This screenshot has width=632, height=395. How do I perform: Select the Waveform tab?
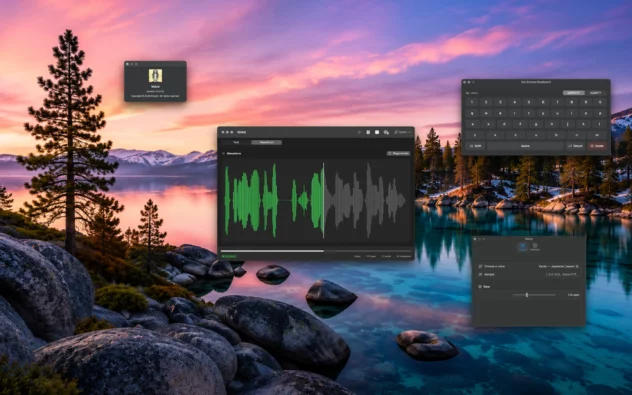266,142
